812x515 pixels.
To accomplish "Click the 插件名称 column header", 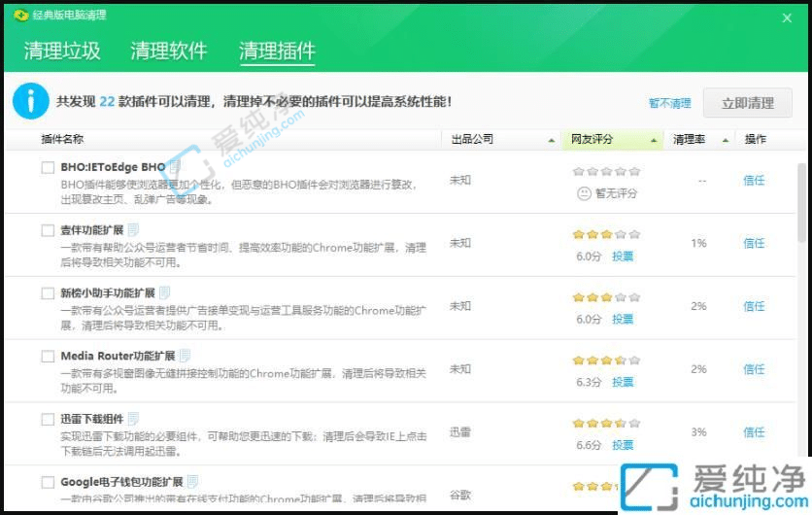I will 62,139.
